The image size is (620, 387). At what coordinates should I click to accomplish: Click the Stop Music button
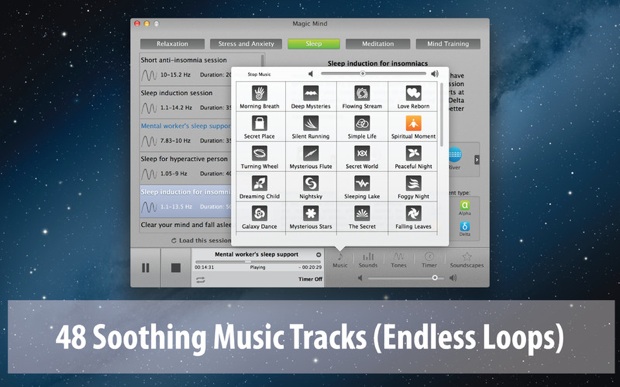(x=259, y=74)
